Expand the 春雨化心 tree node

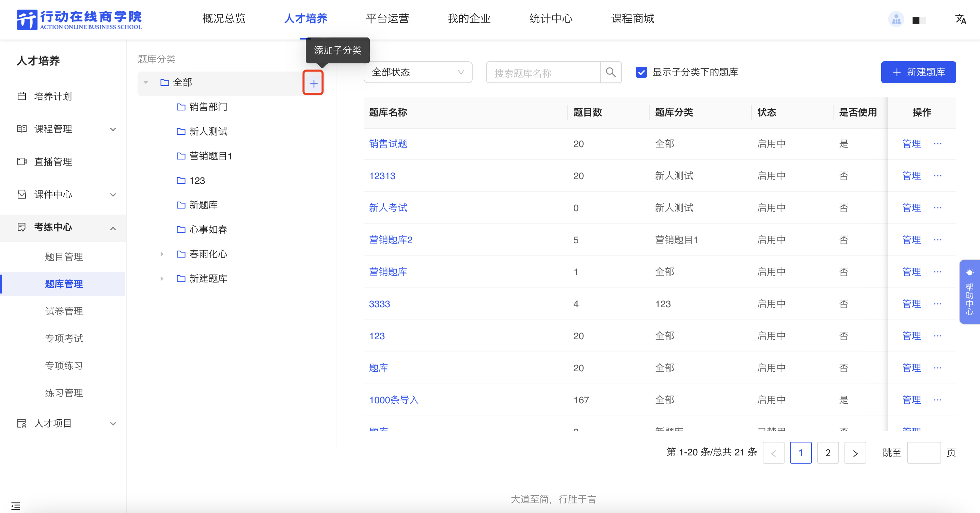(x=162, y=254)
